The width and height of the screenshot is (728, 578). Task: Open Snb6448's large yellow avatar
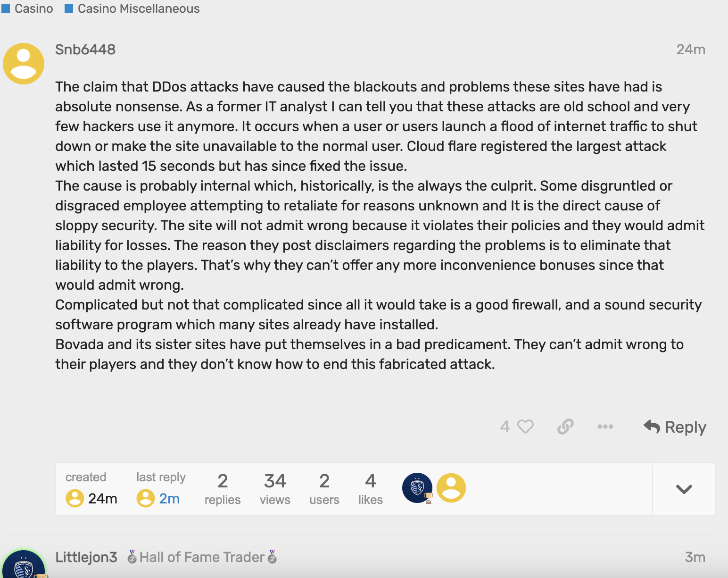pos(24,64)
